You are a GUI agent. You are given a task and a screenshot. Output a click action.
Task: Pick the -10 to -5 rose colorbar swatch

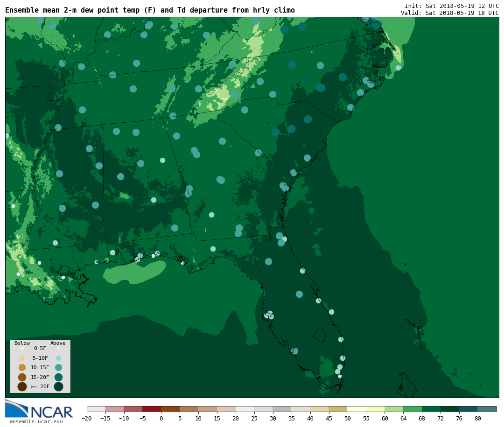(x=133, y=409)
